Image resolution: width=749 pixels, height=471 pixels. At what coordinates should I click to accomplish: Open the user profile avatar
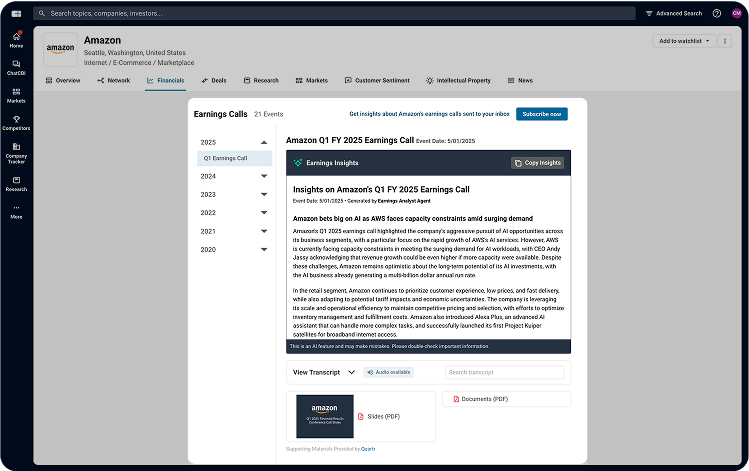(737, 13)
